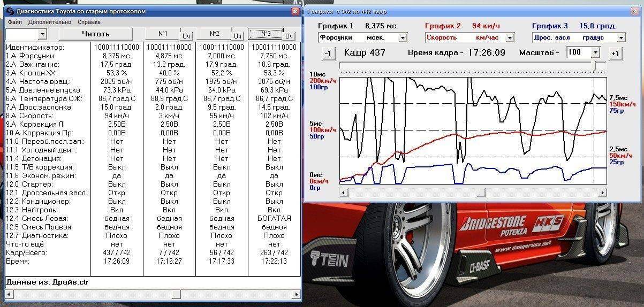Image resolution: width=644 pixels, height=307 pixels.
Task: Select the №1 snapshot button
Action: point(163,34)
